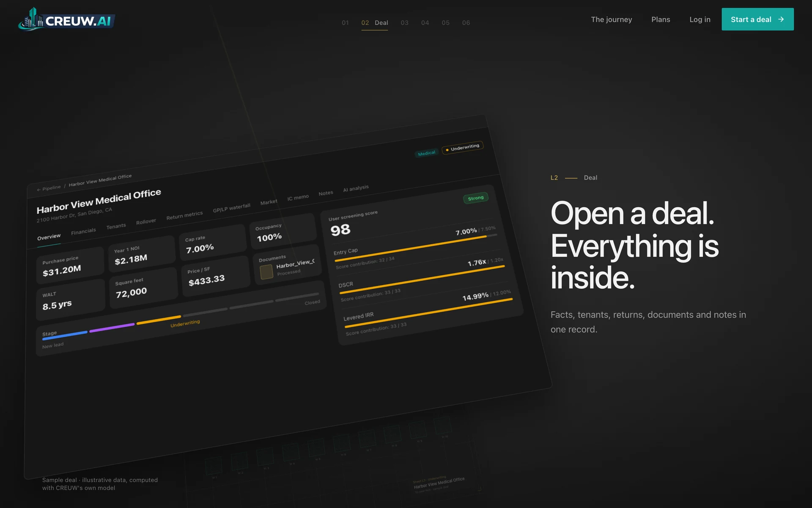Open The journey link
The image size is (812, 508).
tap(611, 19)
